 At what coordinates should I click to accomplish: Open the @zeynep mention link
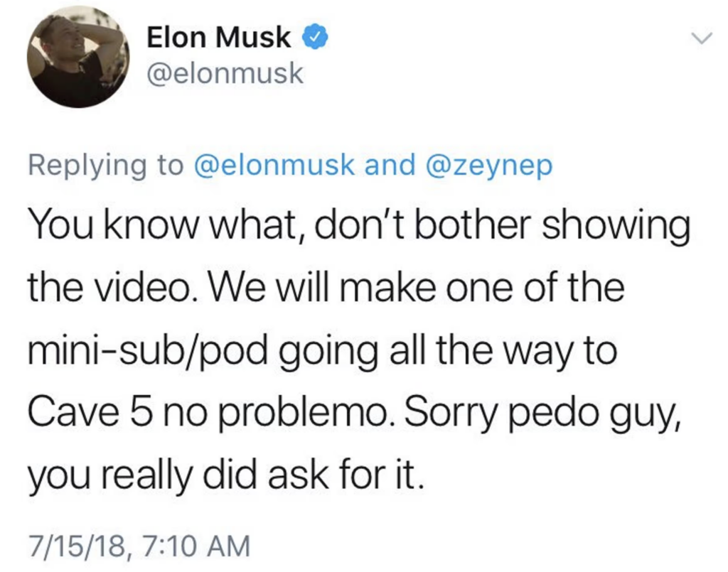[488, 166]
